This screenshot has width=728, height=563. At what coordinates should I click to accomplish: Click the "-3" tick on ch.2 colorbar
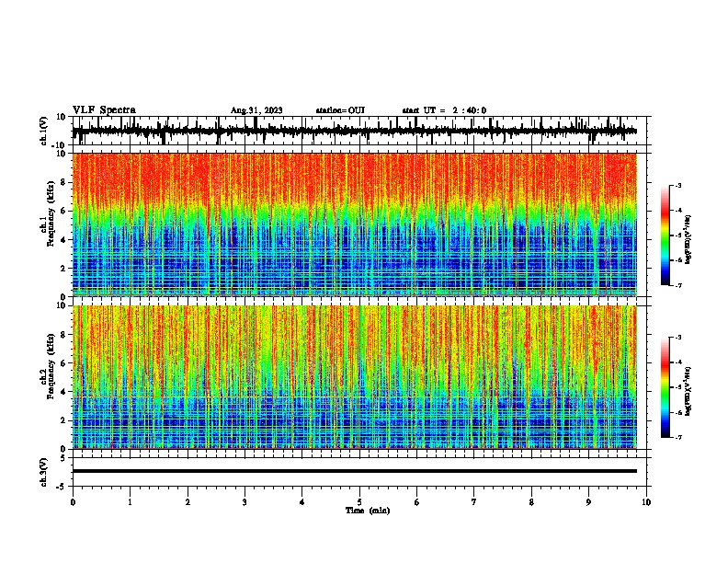click(677, 338)
